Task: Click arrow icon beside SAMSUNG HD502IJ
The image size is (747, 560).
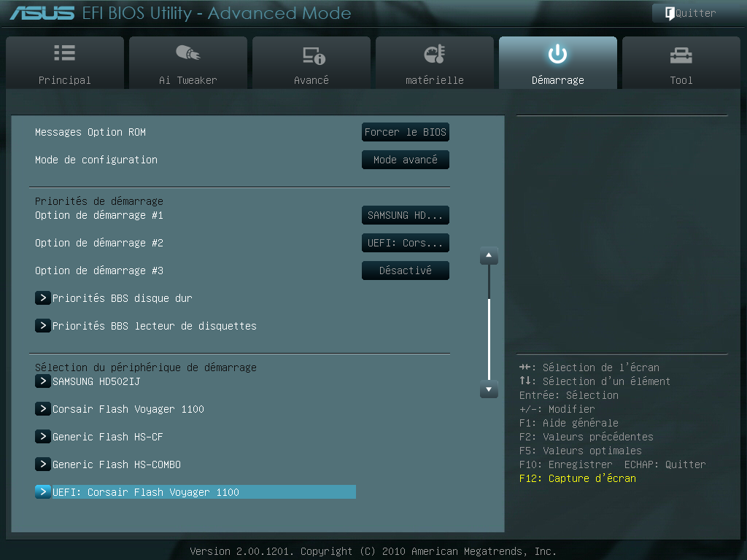Action: tap(42, 381)
